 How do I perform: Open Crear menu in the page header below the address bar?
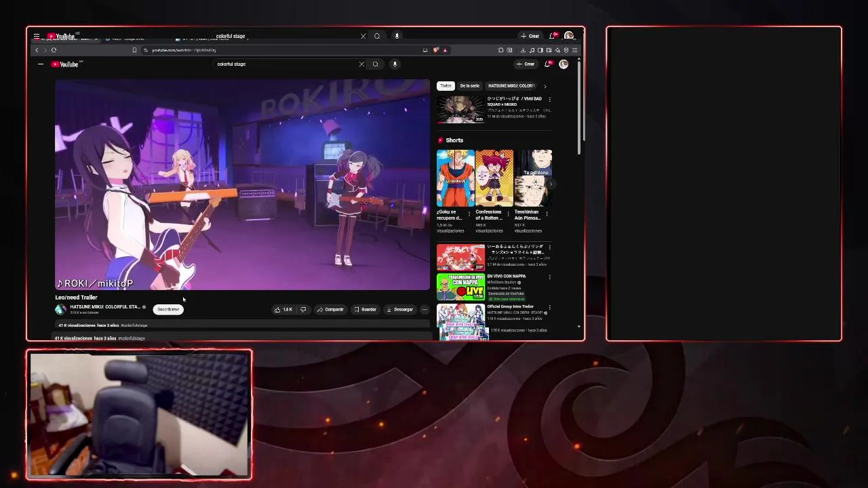pos(526,64)
